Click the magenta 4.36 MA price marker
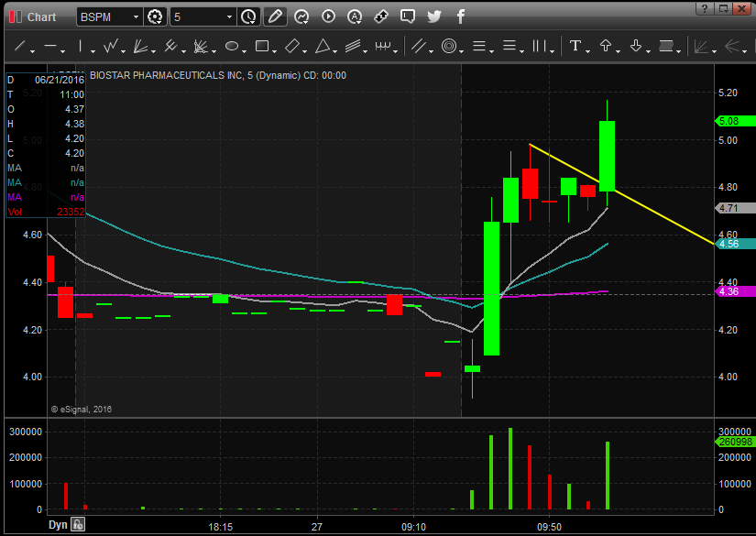This screenshot has height=536, width=756. [735, 291]
